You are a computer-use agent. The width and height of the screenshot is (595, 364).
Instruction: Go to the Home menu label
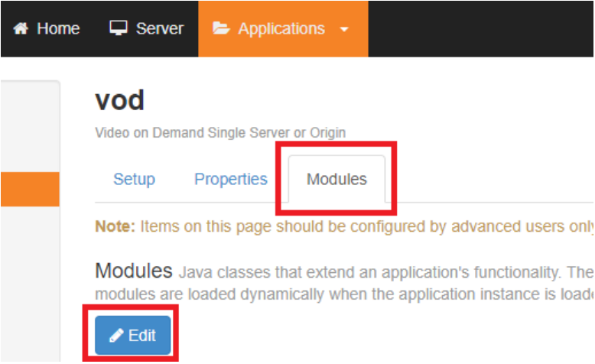(x=58, y=29)
